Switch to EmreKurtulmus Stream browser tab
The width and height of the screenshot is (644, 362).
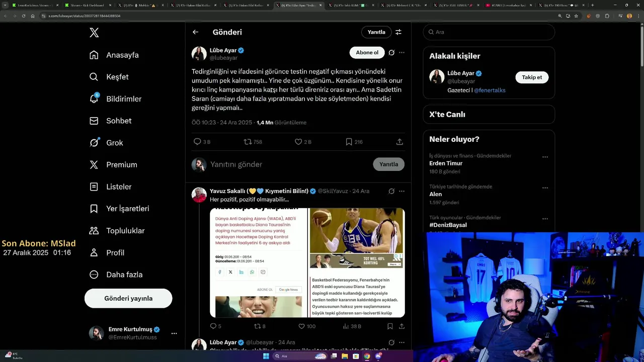(x=35, y=5)
